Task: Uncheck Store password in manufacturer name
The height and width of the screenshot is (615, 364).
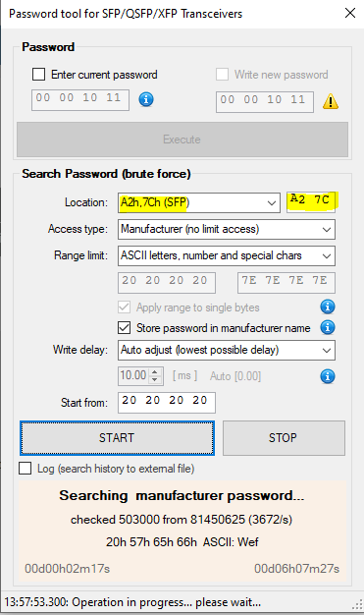Action: pyautogui.click(x=125, y=327)
